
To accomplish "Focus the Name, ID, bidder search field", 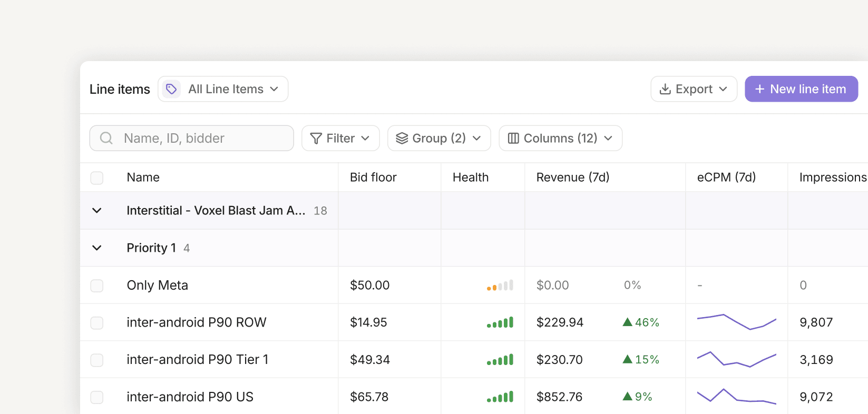I will 192,138.
